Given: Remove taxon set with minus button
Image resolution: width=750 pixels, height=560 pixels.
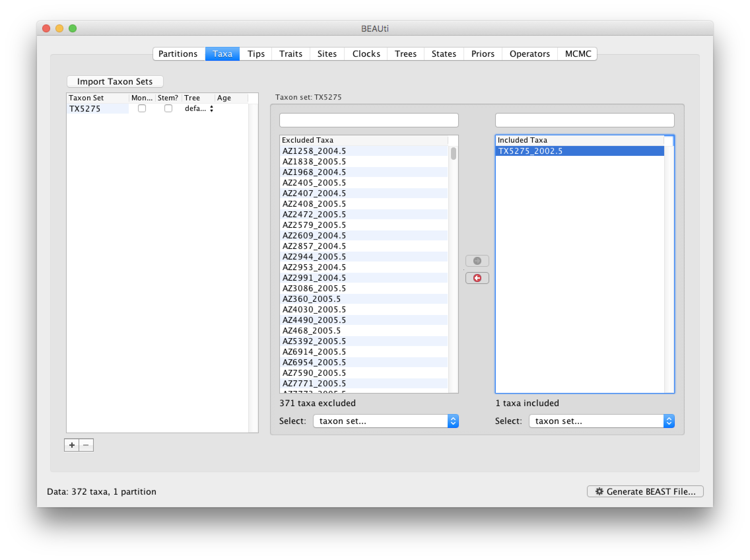Looking at the screenshot, I should (86, 445).
